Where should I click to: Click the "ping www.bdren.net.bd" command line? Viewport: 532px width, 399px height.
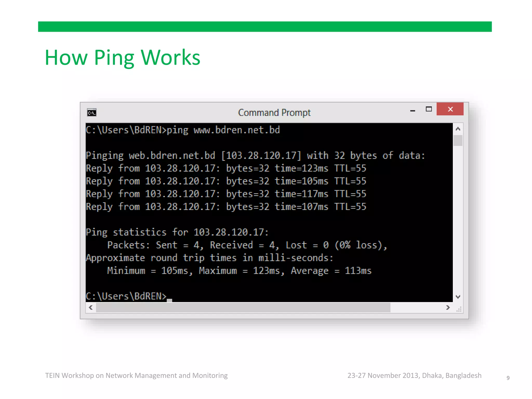[x=223, y=130]
